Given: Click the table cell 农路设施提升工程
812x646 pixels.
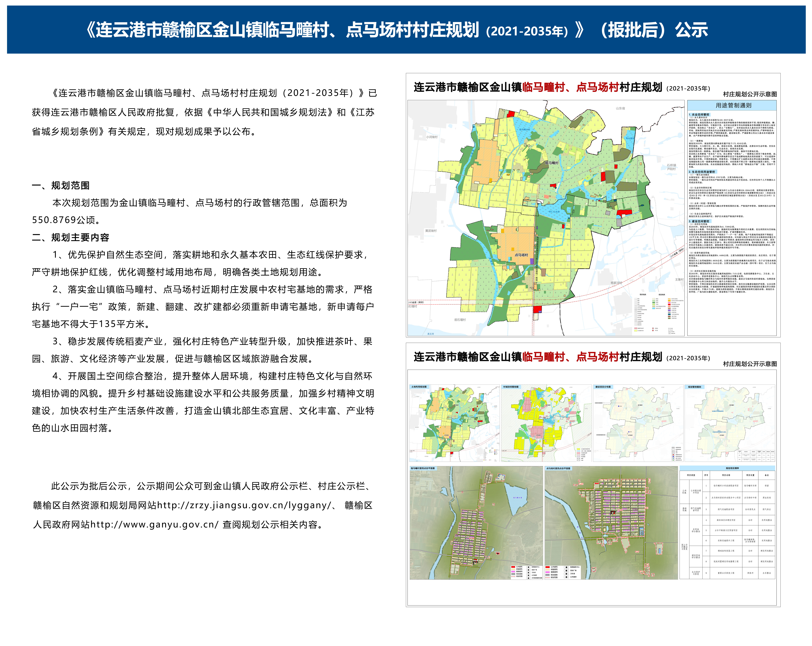Looking at the screenshot, I should 726,541.
